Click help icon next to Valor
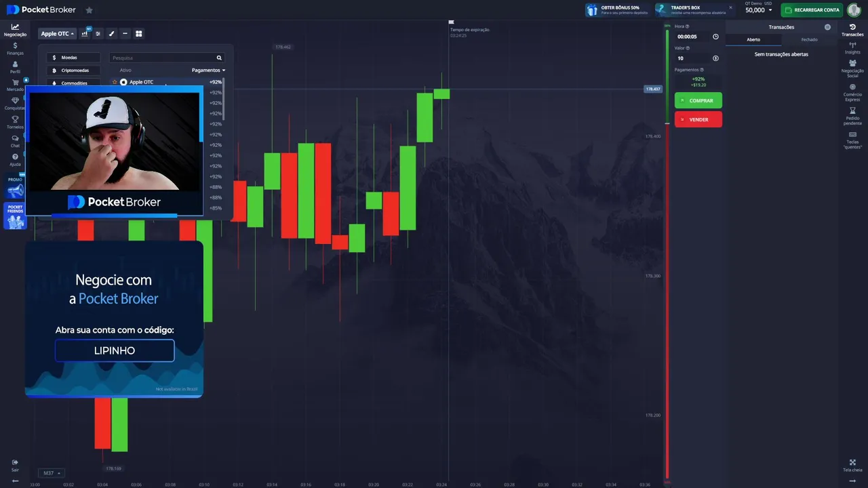 [688, 48]
